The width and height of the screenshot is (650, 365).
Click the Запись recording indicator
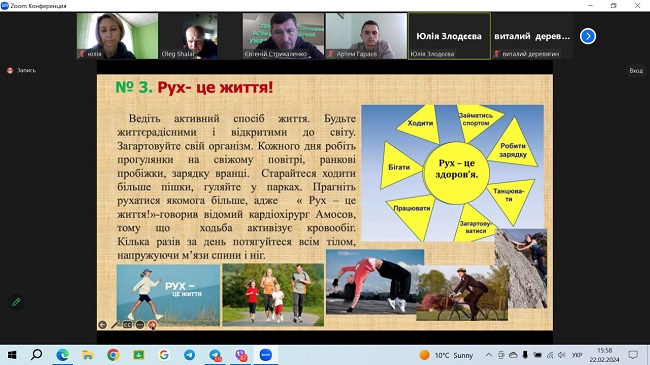point(22,71)
